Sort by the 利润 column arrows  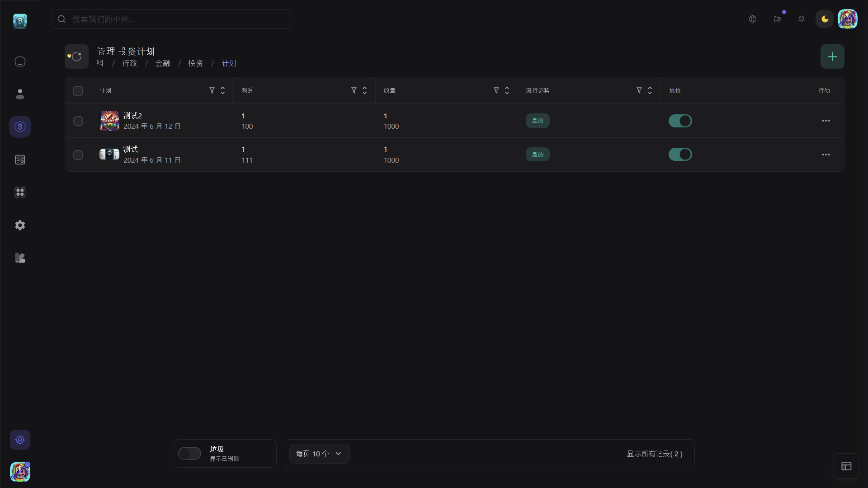(365, 90)
